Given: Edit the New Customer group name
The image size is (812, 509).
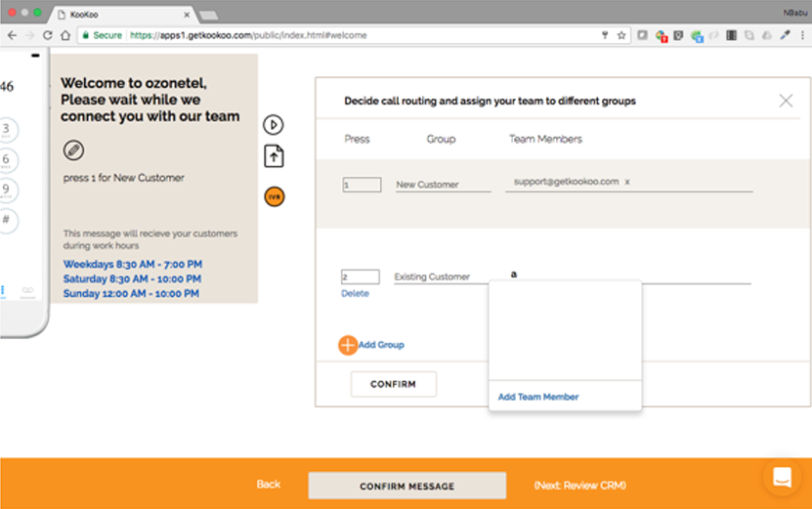Looking at the screenshot, I should click(x=444, y=185).
